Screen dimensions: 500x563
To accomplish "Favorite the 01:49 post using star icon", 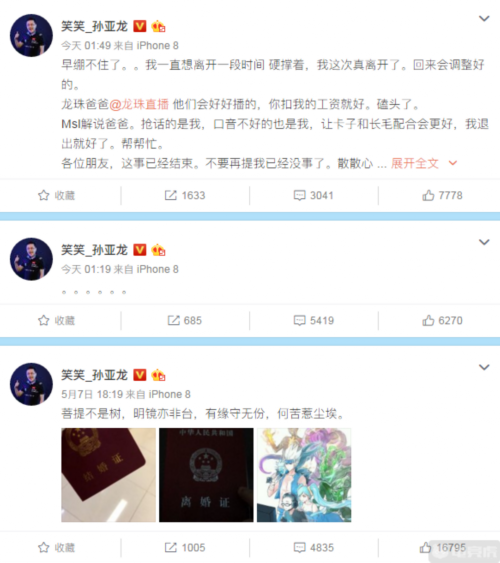I will (56, 195).
